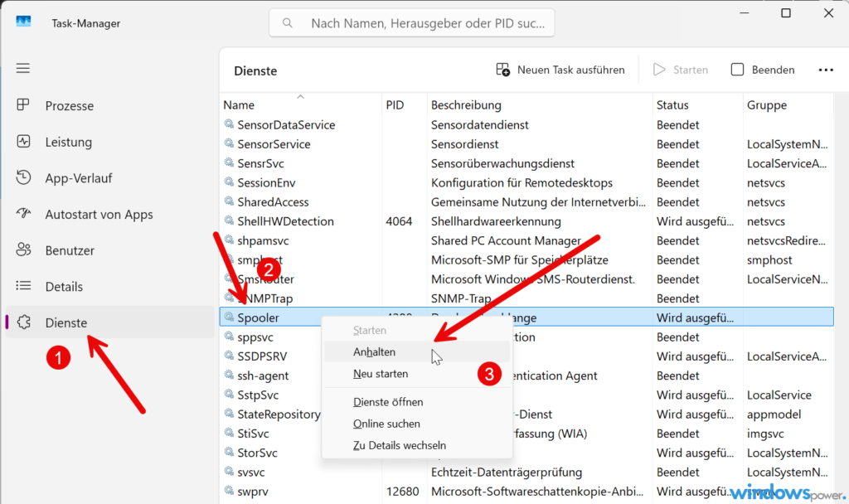This screenshot has width=849, height=504.
Task: Click Neuen Task ausführen button label
Action: coord(570,70)
